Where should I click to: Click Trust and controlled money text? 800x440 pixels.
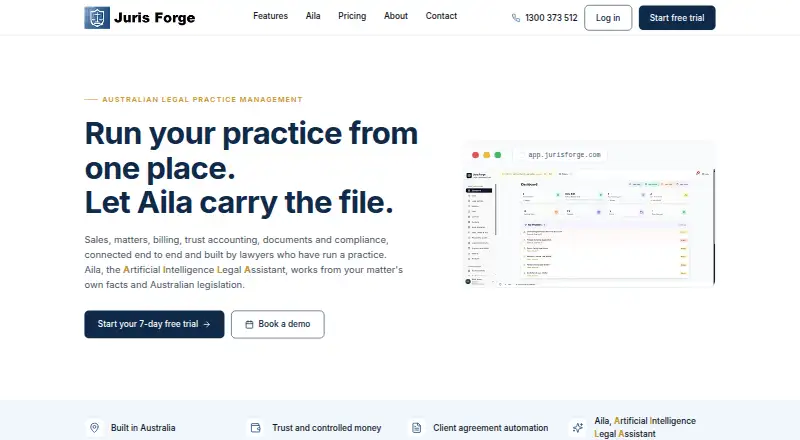tap(327, 428)
